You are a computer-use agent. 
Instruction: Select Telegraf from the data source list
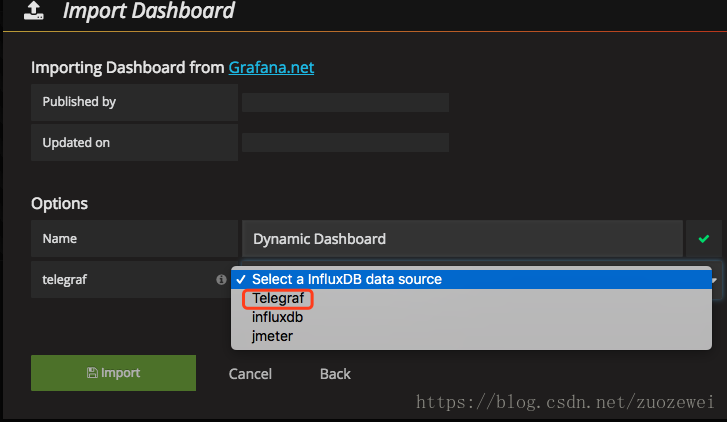pos(278,298)
